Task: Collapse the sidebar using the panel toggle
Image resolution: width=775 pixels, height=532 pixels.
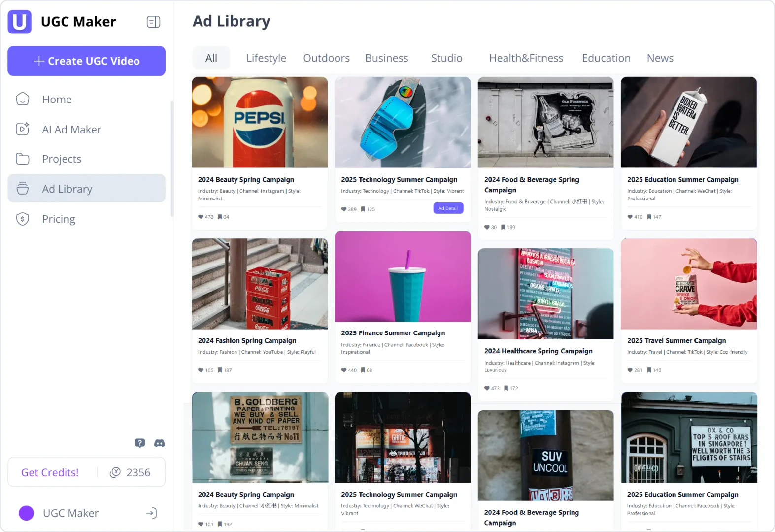Action: pyautogui.click(x=153, y=22)
